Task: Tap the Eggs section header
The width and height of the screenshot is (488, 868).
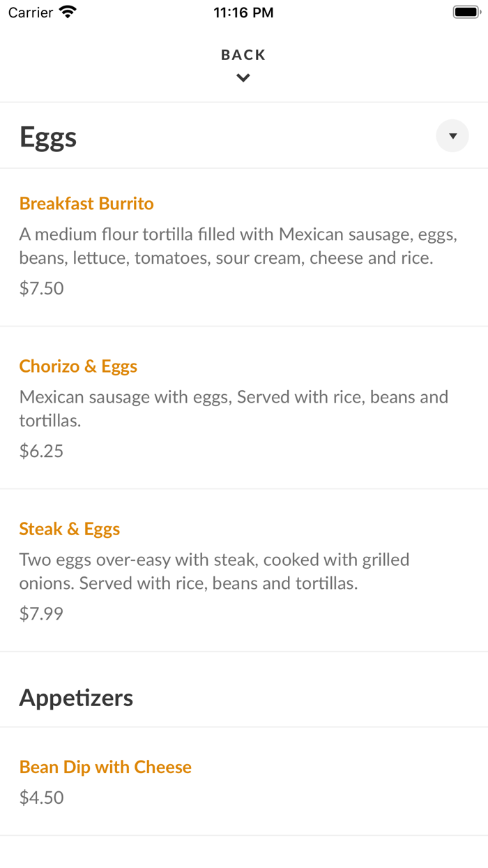Action: [48, 137]
